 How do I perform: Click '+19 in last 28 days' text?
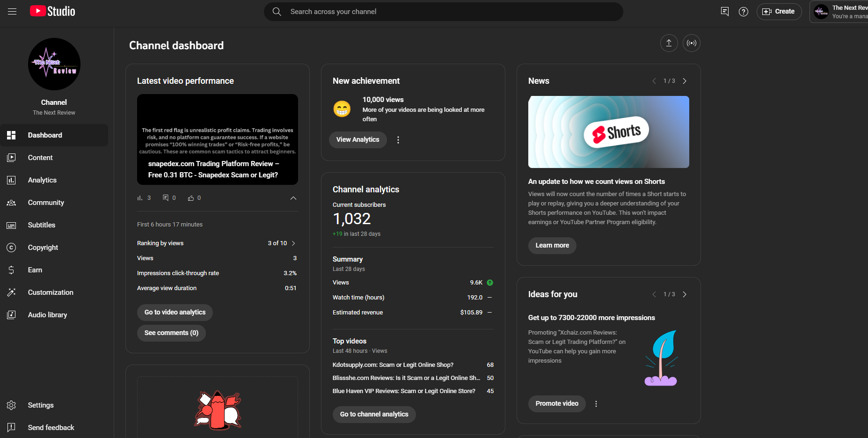tap(357, 234)
